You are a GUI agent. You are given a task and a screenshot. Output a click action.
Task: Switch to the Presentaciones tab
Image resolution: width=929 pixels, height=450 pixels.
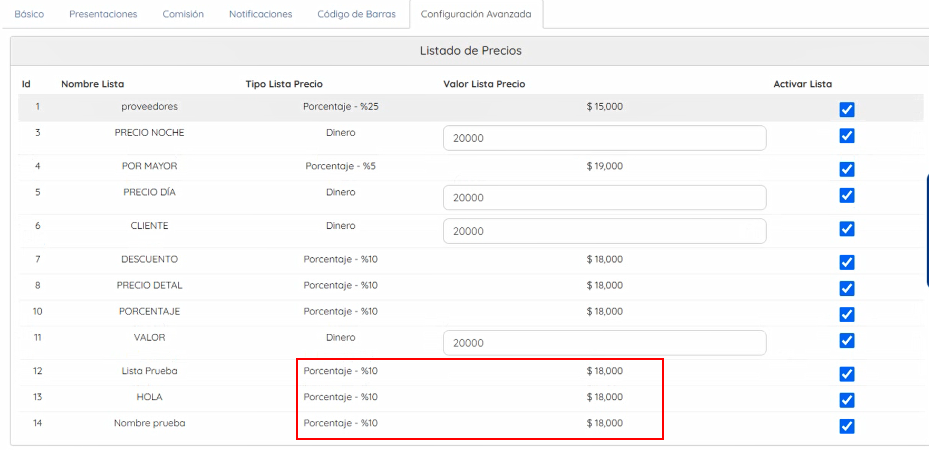tap(103, 14)
